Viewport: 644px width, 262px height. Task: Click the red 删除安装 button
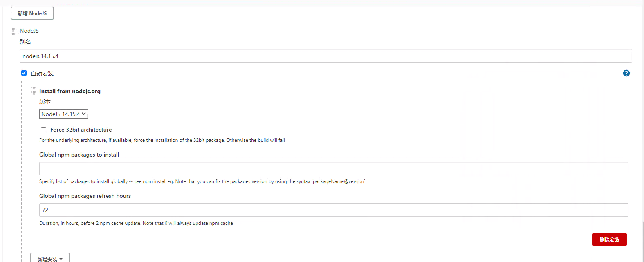609,240
